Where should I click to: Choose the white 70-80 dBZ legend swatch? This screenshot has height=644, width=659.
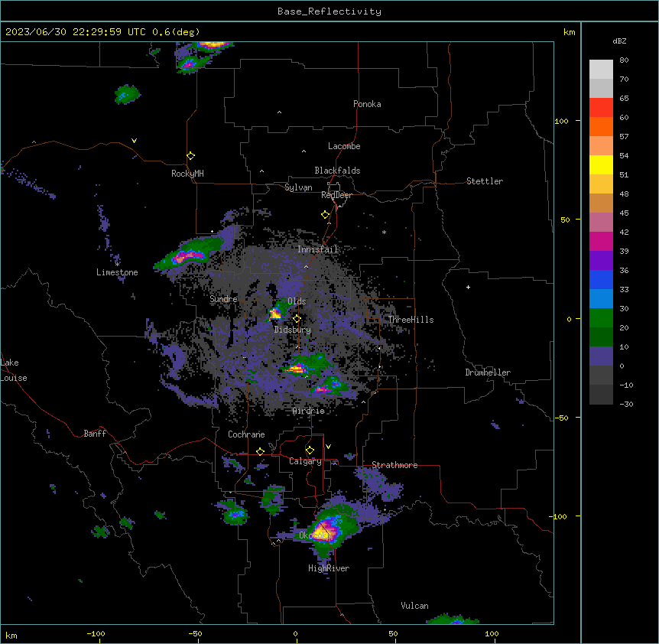(601, 69)
